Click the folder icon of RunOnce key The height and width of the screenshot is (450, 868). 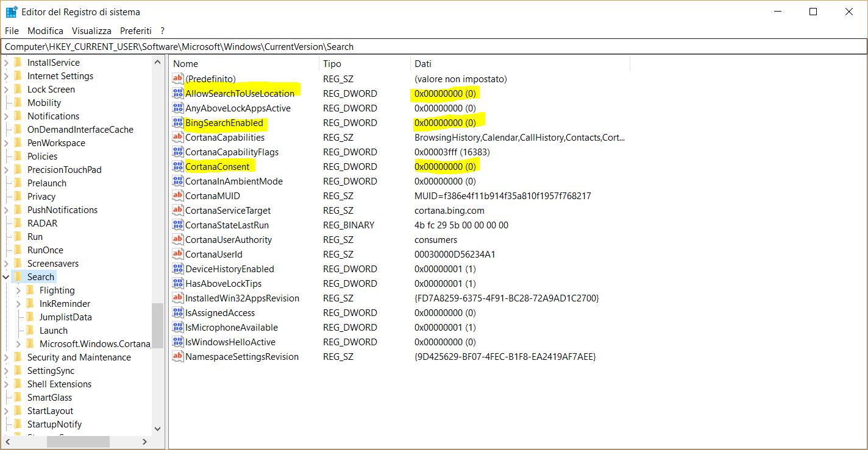tap(17, 250)
